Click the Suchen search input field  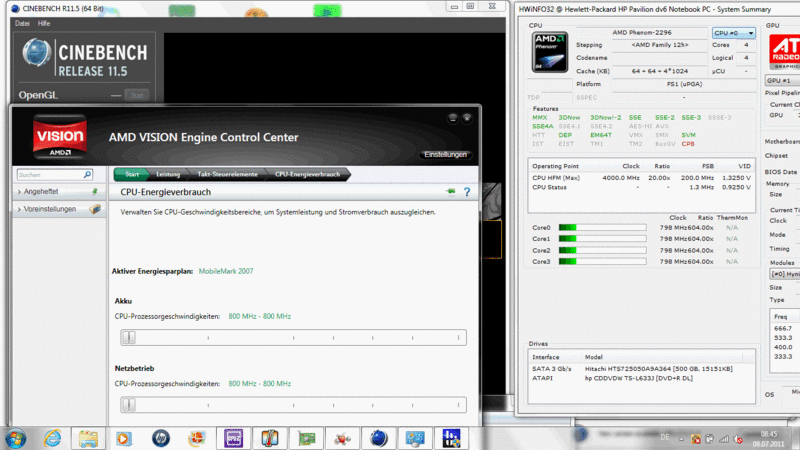click(49, 174)
